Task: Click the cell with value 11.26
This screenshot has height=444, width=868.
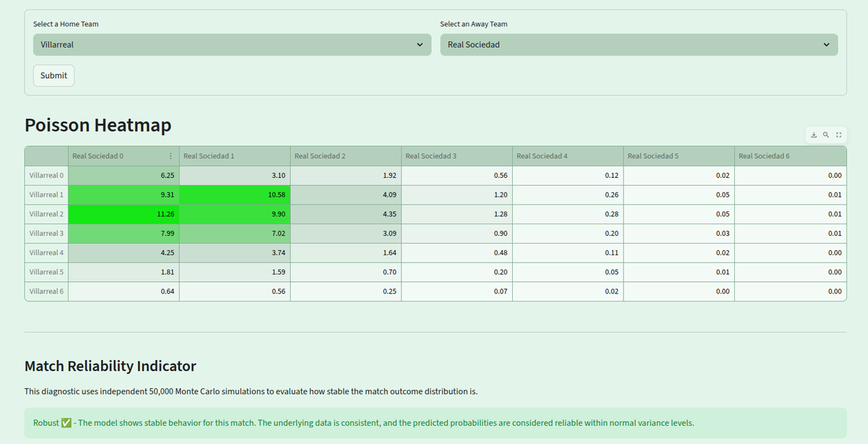Action: (x=124, y=214)
